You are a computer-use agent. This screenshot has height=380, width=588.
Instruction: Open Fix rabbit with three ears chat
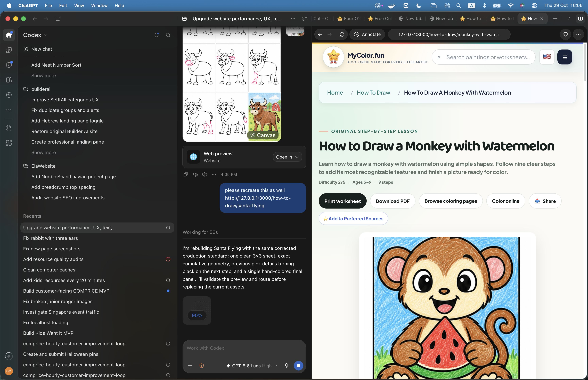(x=97, y=238)
